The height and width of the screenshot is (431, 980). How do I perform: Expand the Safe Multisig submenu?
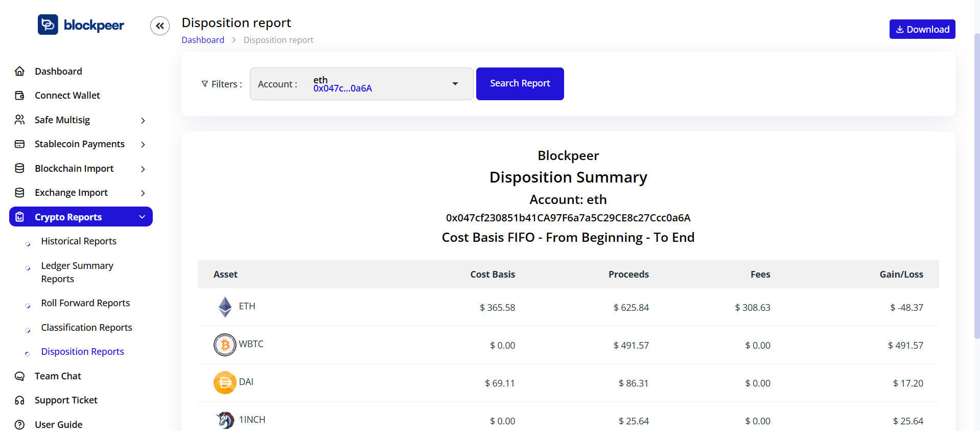pyautogui.click(x=143, y=120)
